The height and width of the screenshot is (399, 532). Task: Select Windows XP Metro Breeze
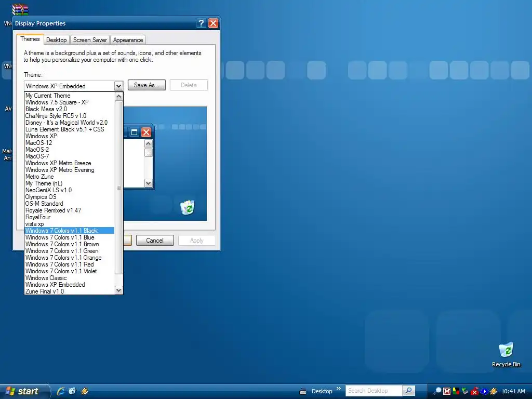pos(70,163)
